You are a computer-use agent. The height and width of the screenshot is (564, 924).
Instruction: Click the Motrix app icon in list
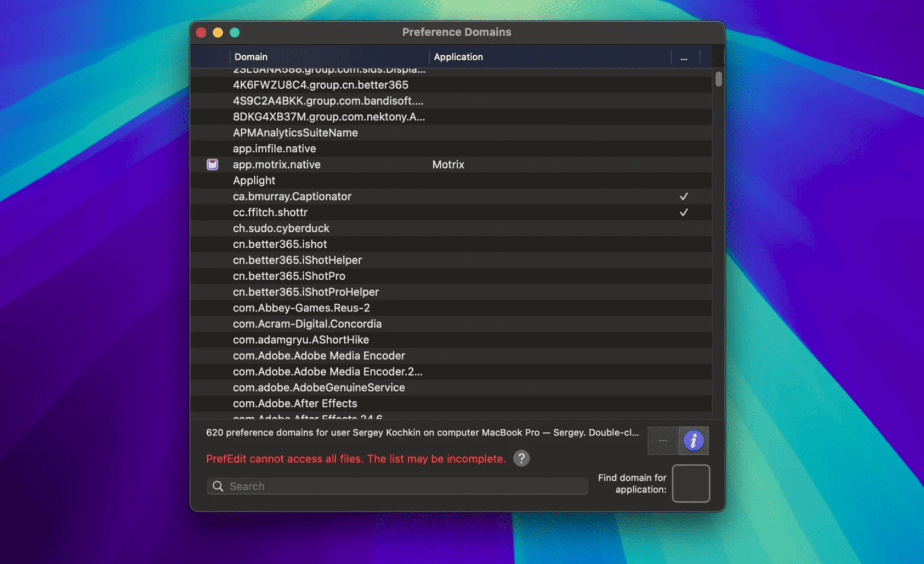[x=212, y=164]
